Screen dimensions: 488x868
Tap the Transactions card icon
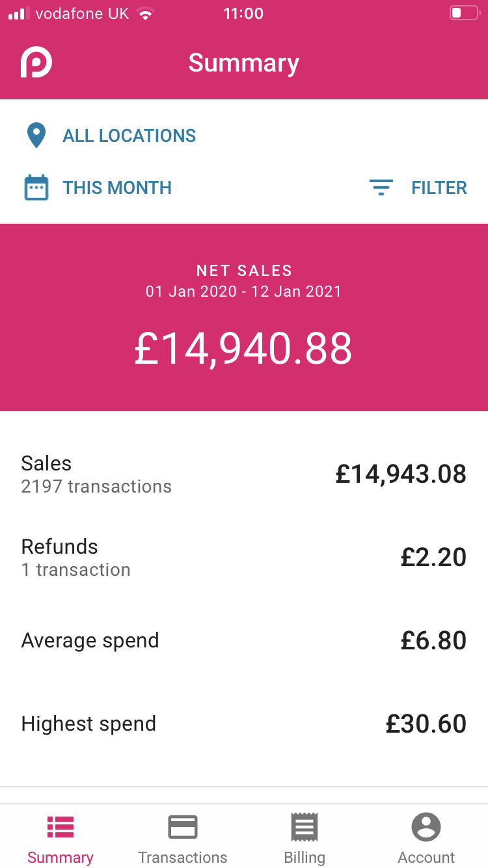tap(183, 828)
